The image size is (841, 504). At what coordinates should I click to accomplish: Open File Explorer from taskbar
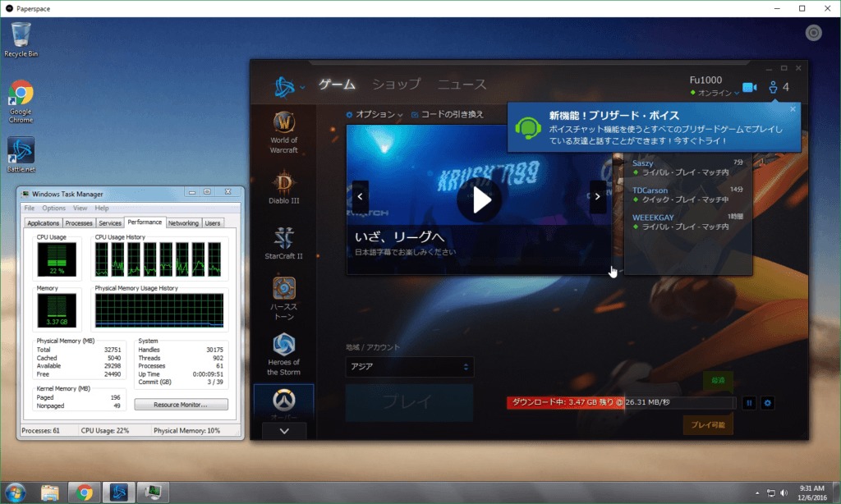point(50,493)
